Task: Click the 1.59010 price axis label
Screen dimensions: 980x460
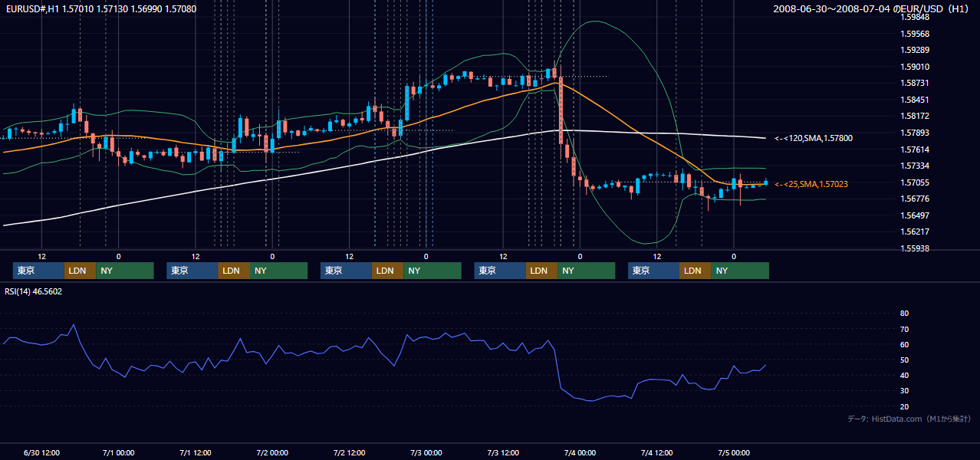Action: (x=915, y=67)
